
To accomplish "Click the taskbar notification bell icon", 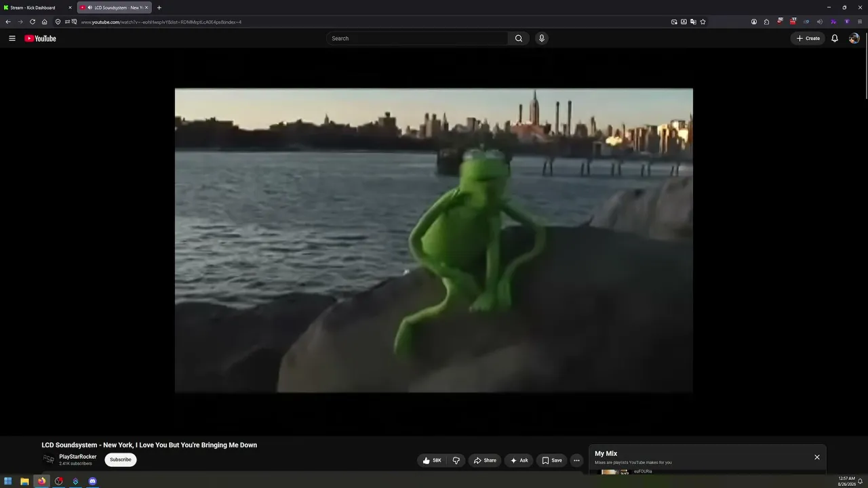I will point(861,481).
